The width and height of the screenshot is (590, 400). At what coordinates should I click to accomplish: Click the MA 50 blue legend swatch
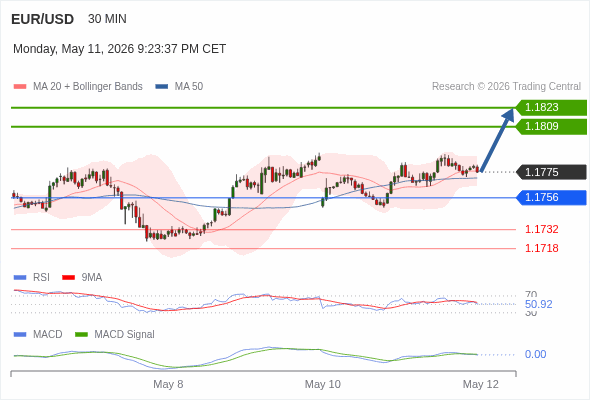[161, 87]
